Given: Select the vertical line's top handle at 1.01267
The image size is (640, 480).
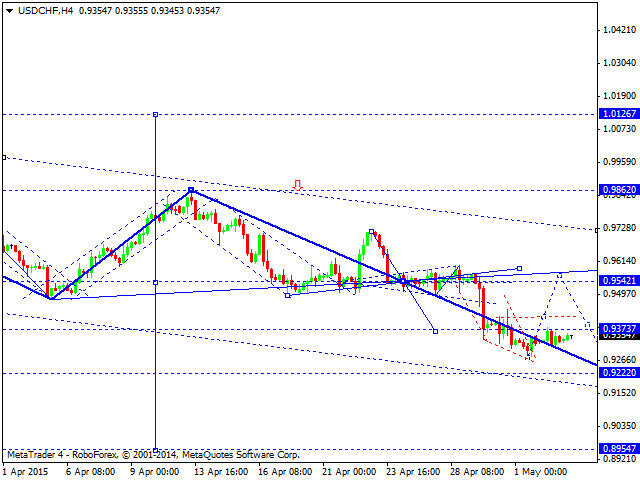Looking at the screenshot, I should [x=156, y=115].
